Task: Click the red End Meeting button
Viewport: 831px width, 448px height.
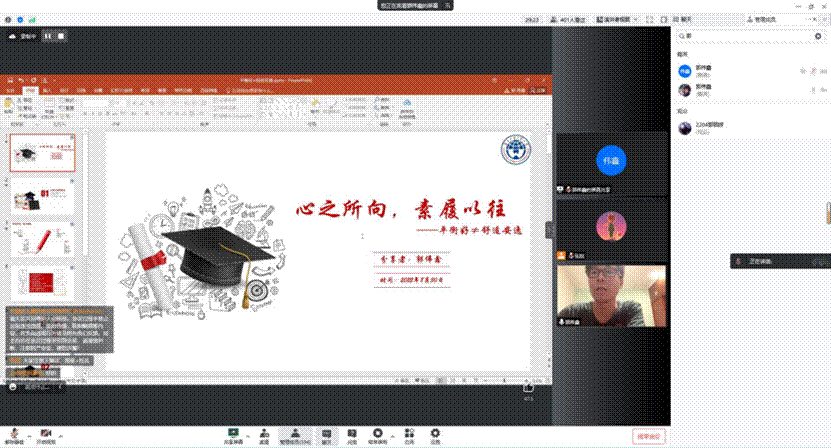Action: [x=648, y=436]
